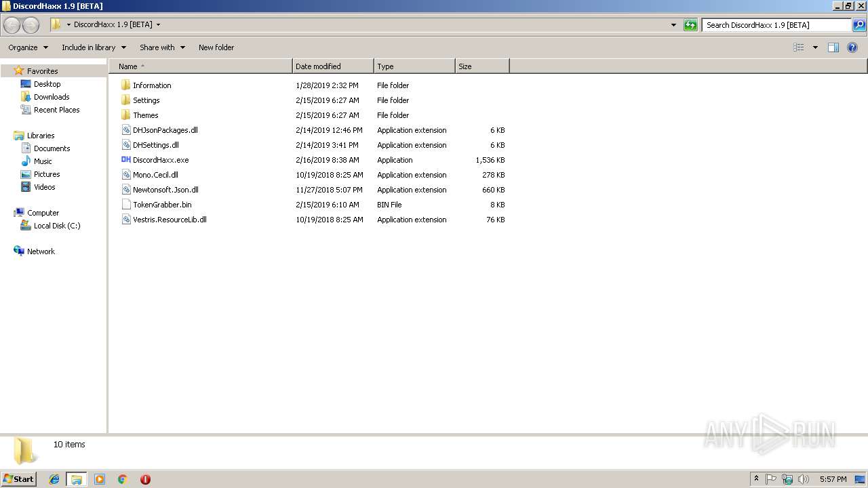Select the Newtonsoft.Json.dll file icon
Image resolution: width=868 pixels, height=488 pixels.
(125, 190)
